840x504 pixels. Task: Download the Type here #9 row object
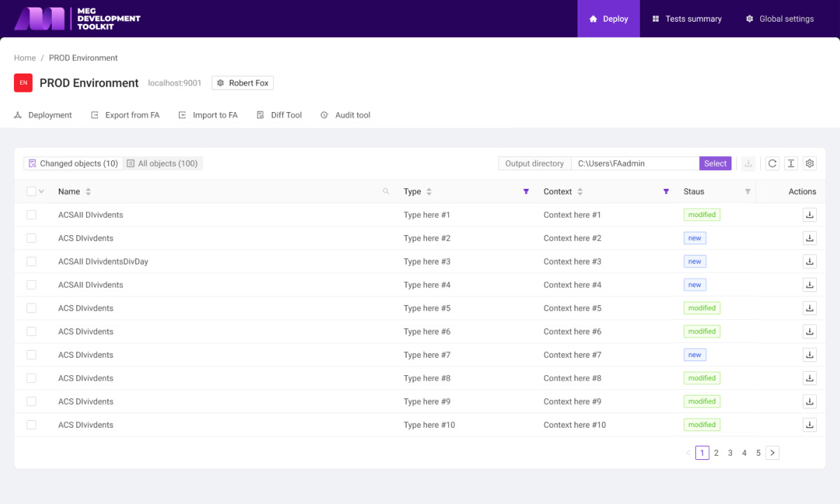[809, 402]
